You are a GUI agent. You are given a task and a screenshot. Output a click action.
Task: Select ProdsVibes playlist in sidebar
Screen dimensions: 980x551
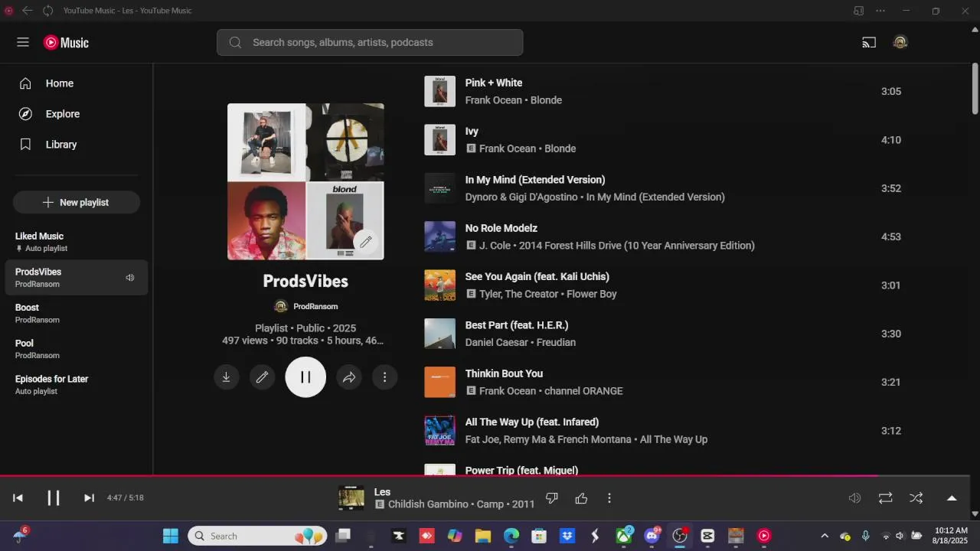tap(77, 277)
